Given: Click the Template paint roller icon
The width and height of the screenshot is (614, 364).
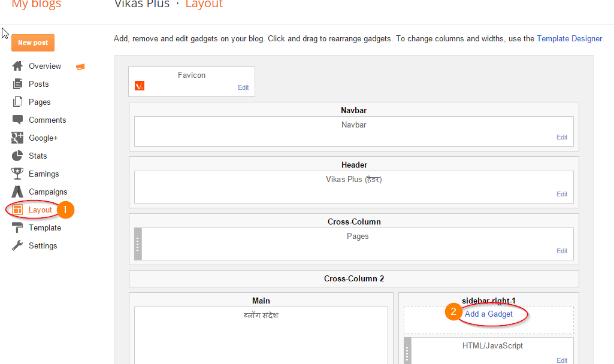Looking at the screenshot, I should (x=17, y=227).
